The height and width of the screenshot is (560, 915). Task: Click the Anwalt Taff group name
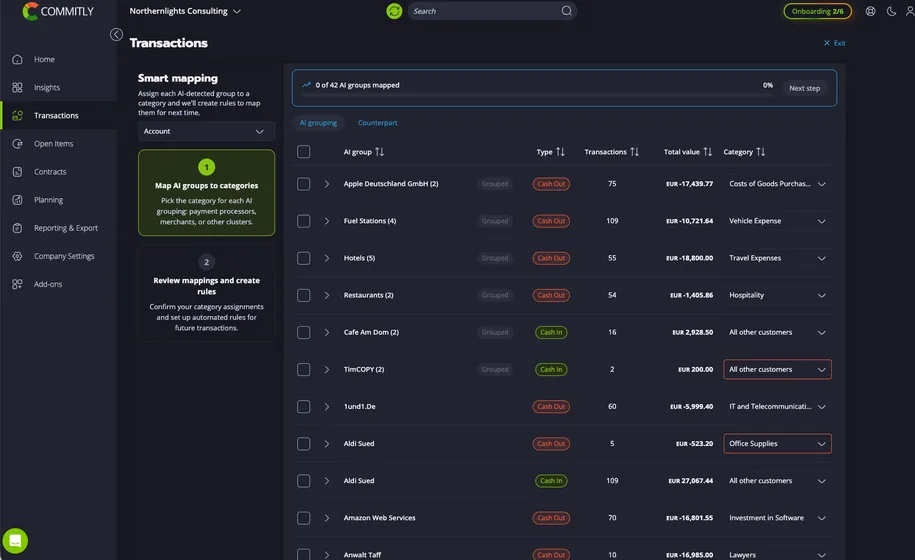pyautogui.click(x=362, y=555)
